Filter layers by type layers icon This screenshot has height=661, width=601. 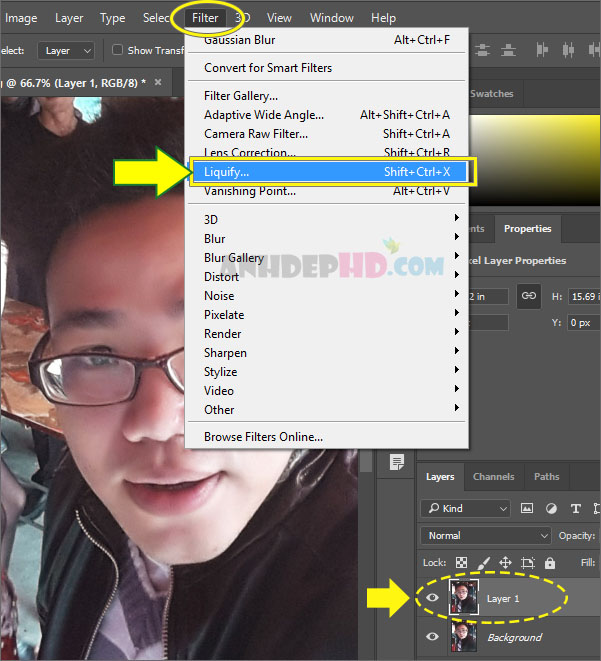click(x=576, y=509)
